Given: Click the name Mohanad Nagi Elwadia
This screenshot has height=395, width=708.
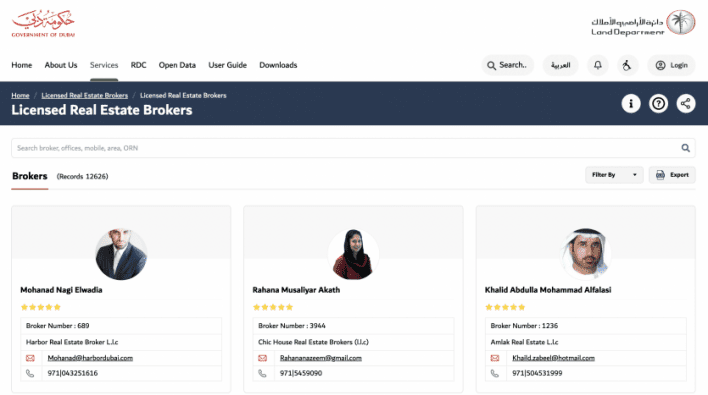Looking at the screenshot, I should point(61,290).
